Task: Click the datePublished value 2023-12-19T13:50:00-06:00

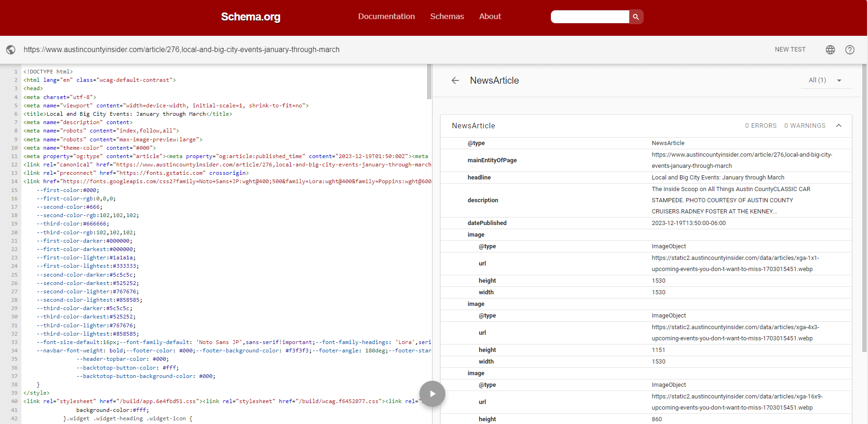Action: click(x=688, y=223)
